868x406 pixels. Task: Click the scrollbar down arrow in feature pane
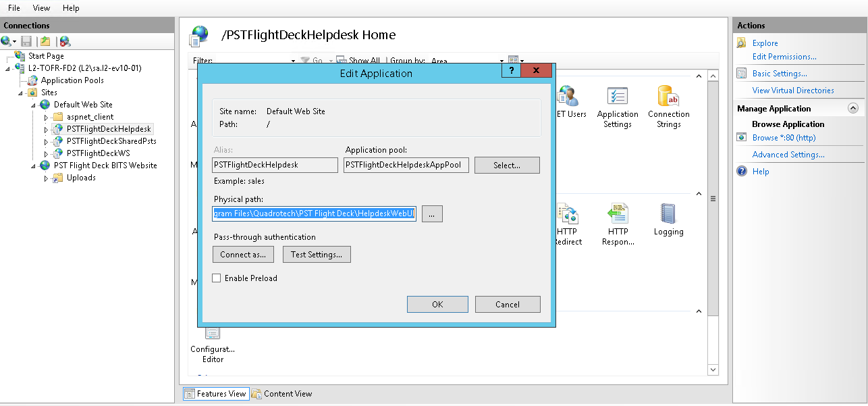713,370
